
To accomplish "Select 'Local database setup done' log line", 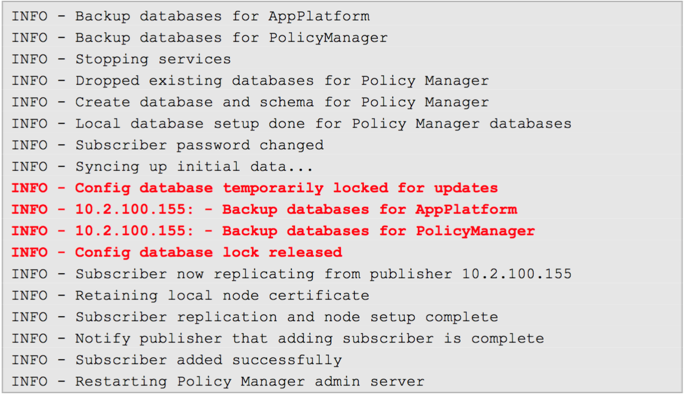I will click(x=291, y=124).
